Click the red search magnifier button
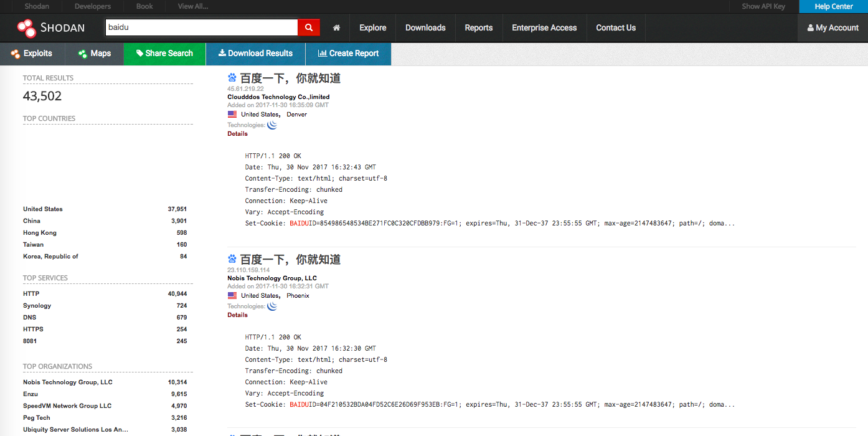 [308, 27]
